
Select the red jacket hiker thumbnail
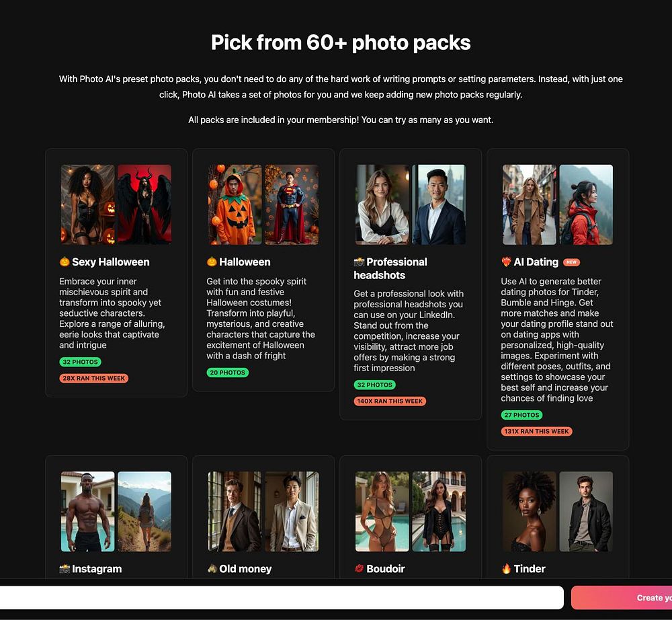[586, 204]
